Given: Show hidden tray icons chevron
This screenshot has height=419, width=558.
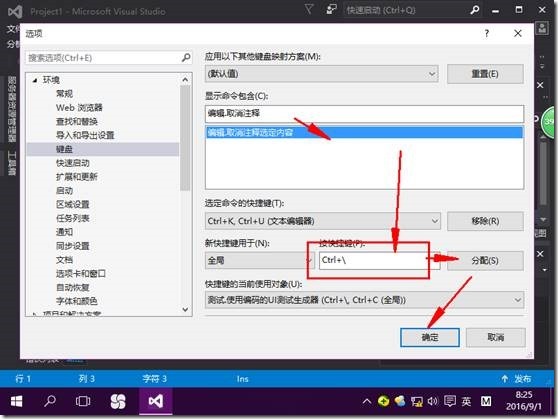Looking at the screenshot, I should 367,402.
